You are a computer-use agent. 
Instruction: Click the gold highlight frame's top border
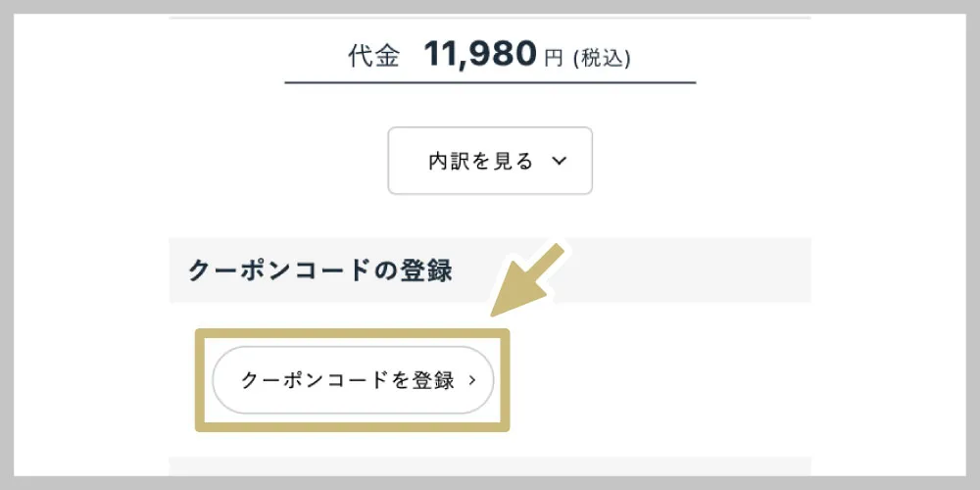pyautogui.click(x=353, y=334)
